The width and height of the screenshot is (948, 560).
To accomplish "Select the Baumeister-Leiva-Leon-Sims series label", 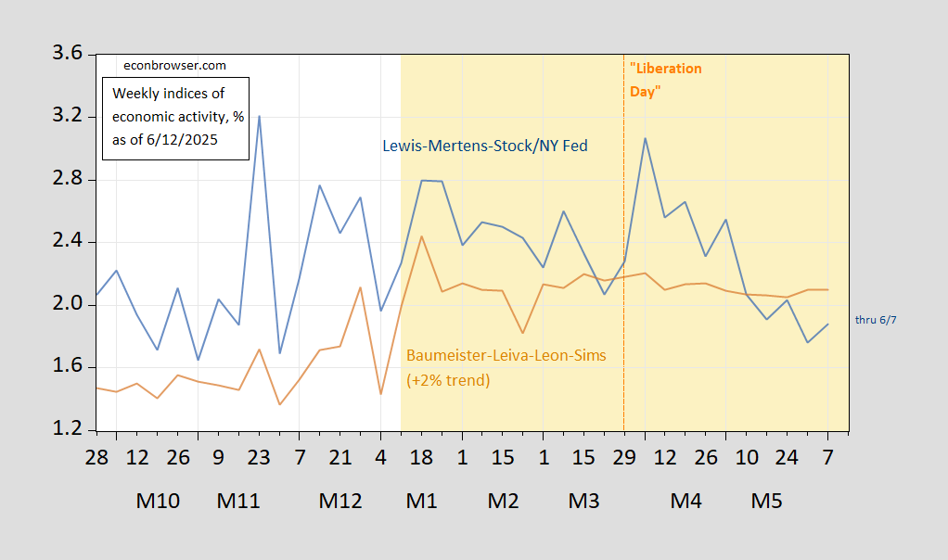I will [506, 356].
